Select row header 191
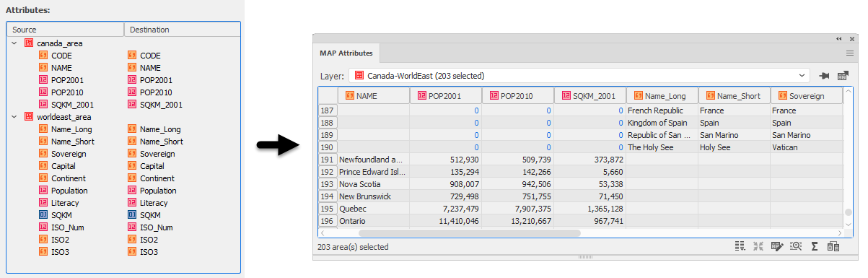The image size is (868, 278). point(328,160)
